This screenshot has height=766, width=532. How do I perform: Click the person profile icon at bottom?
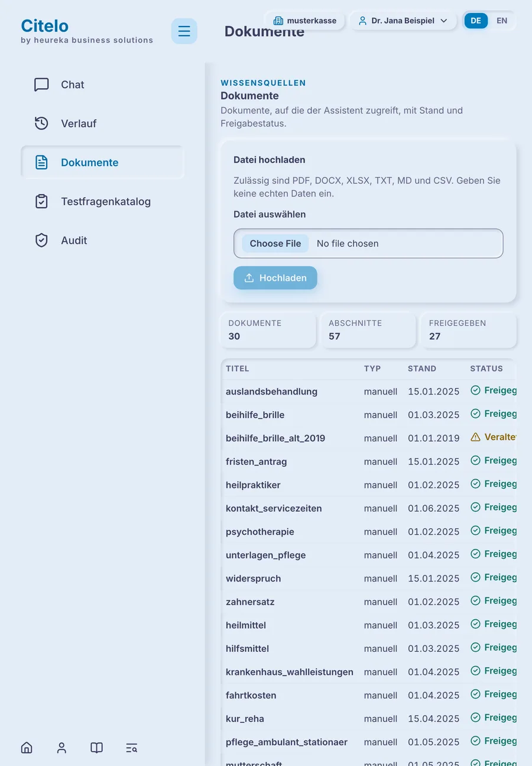click(x=61, y=748)
